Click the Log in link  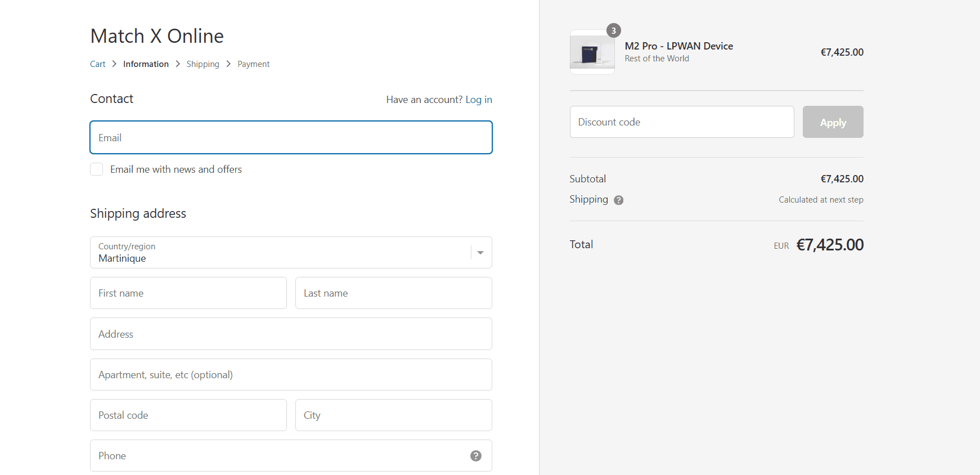point(479,100)
